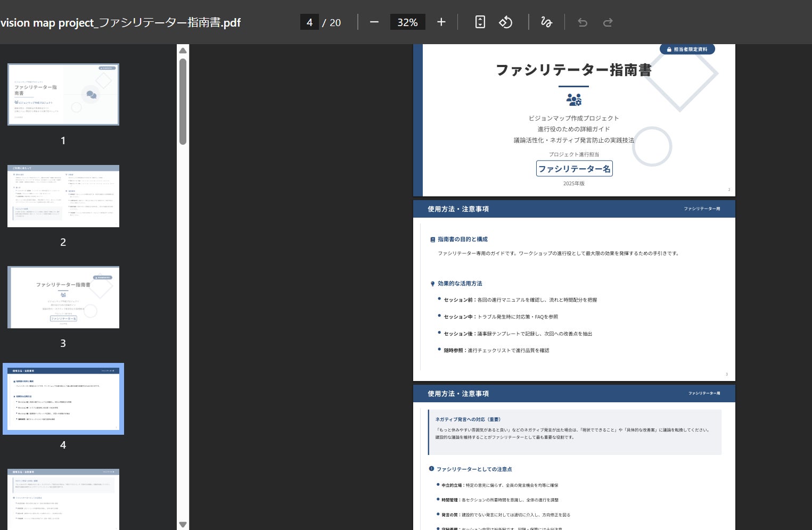This screenshot has height=530, width=812.
Task: Click the 担当者限定資料 badge on cover page
Action: [687, 49]
